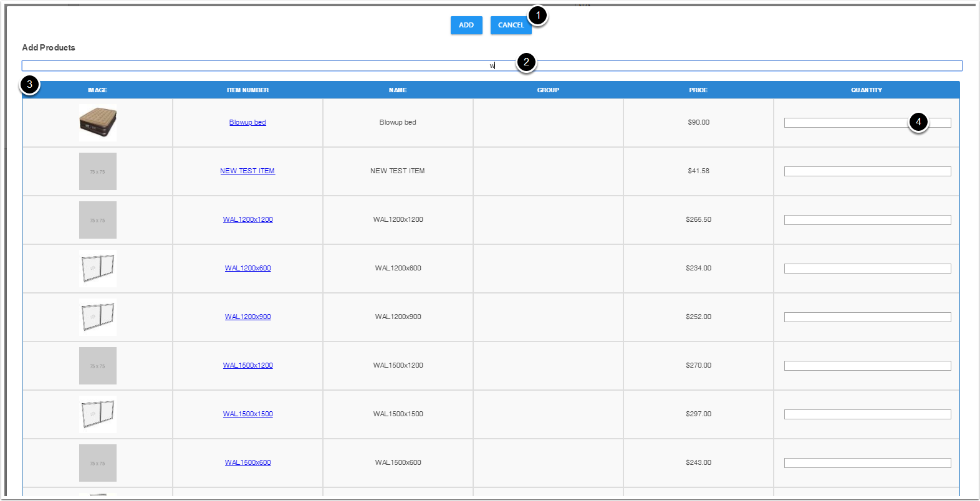Open the WAL1200x900 item link
The width and height of the screenshot is (980, 501).
pos(247,317)
